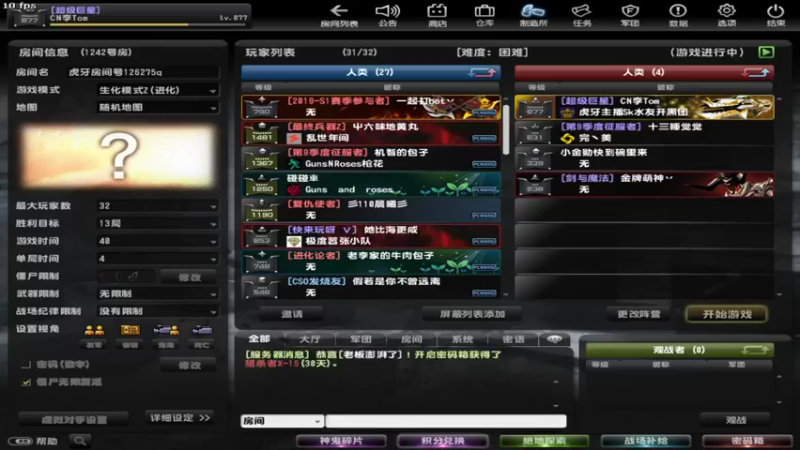Image resolution: width=800 pixels, height=450 pixels.
Task: Click the chat message text input field
Action: (446, 421)
